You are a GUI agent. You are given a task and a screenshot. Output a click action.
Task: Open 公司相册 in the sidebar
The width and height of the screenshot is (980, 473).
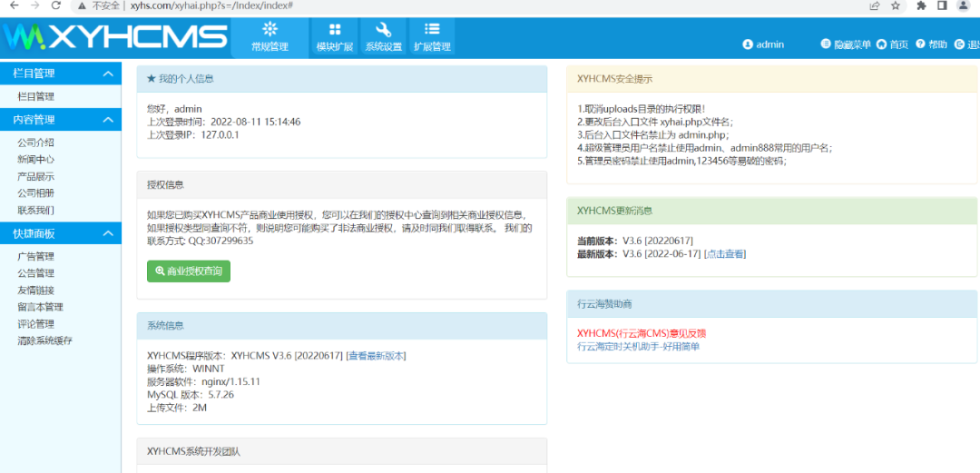click(x=35, y=193)
